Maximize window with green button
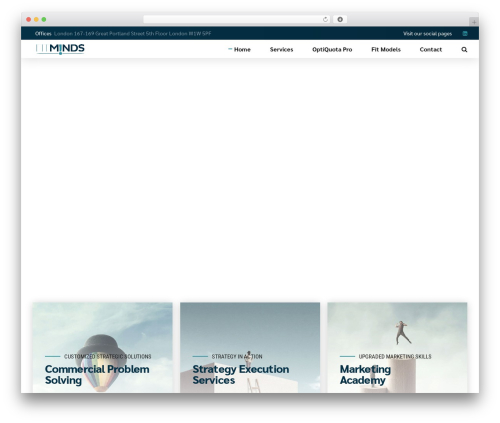Viewport: 500px width, 423px height. pyautogui.click(x=44, y=19)
